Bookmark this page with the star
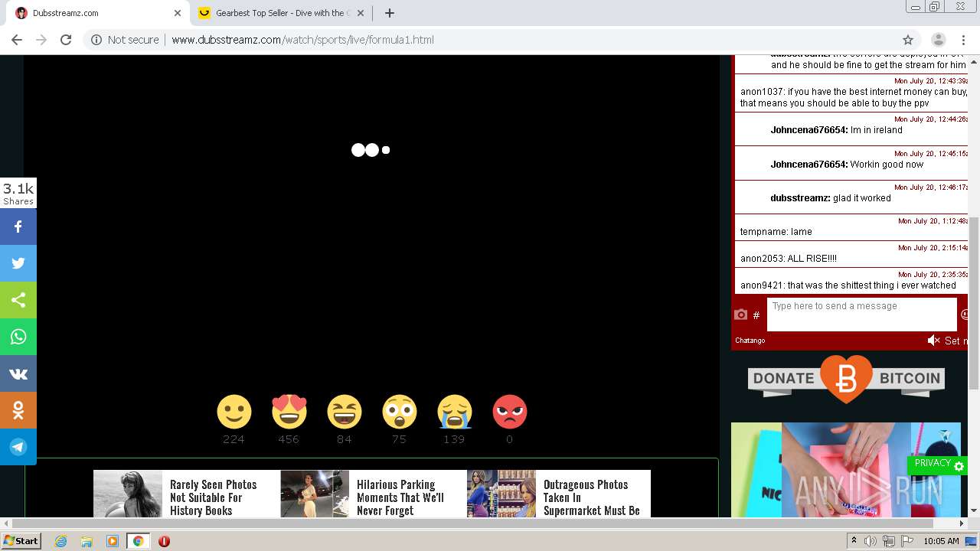980x551 pixels. click(x=908, y=40)
